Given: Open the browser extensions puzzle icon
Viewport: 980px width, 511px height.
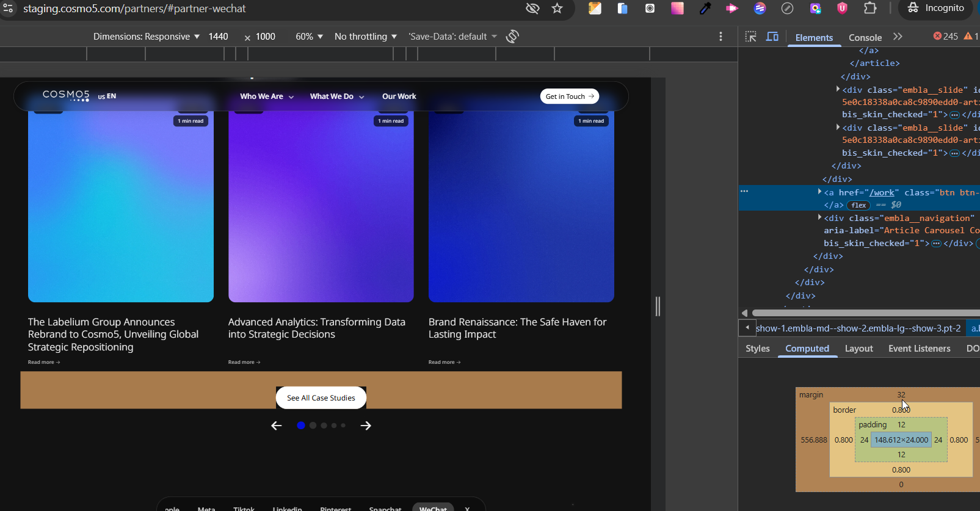Looking at the screenshot, I should (x=870, y=9).
